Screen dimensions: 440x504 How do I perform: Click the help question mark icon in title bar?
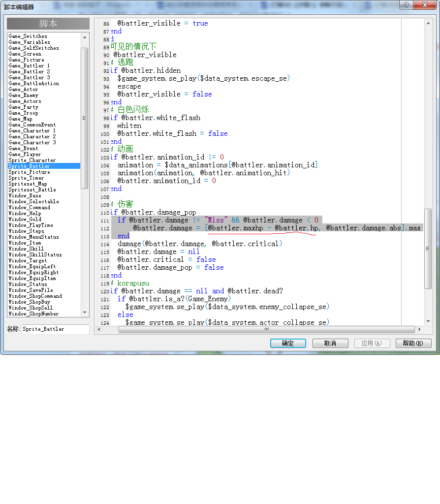coord(406,5)
